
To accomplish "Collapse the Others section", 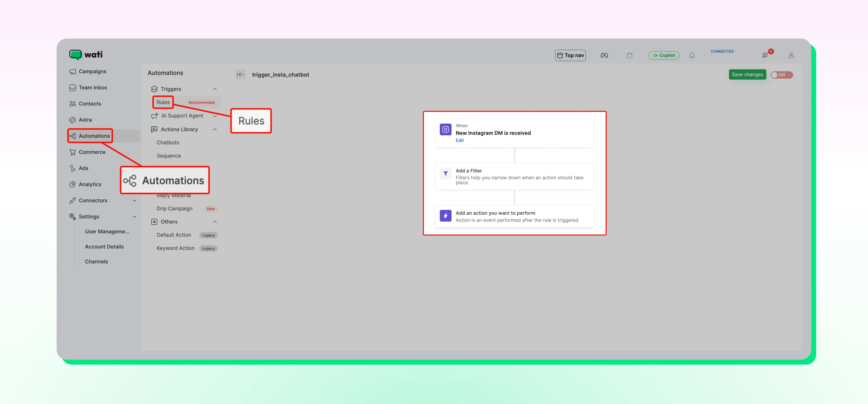I will click(215, 222).
